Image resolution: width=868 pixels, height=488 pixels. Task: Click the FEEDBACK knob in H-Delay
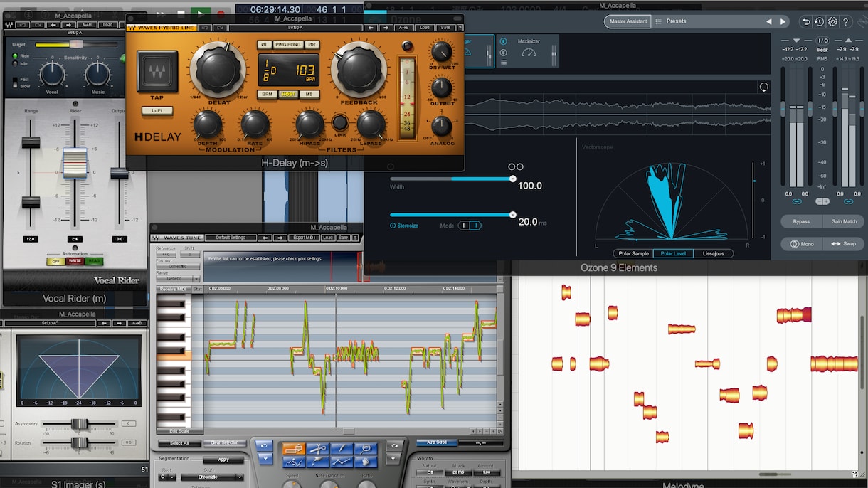coord(359,70)
